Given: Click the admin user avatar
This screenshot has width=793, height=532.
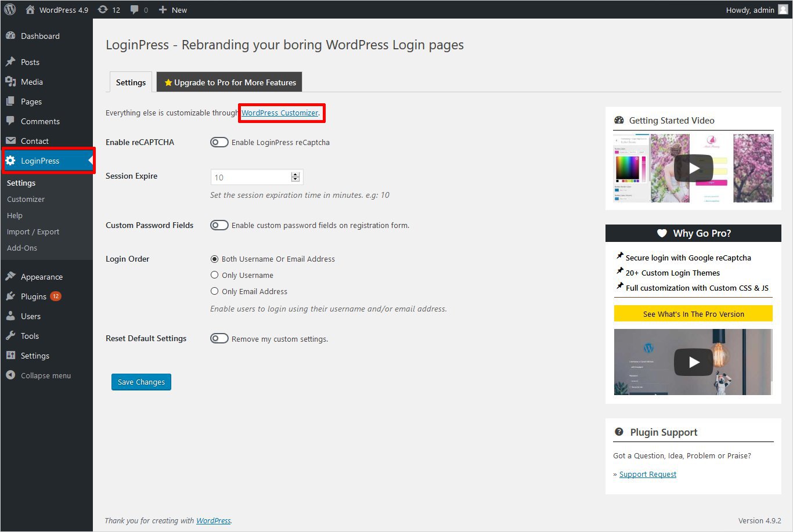Looking at the screenshot, I should tap(783, 10).
